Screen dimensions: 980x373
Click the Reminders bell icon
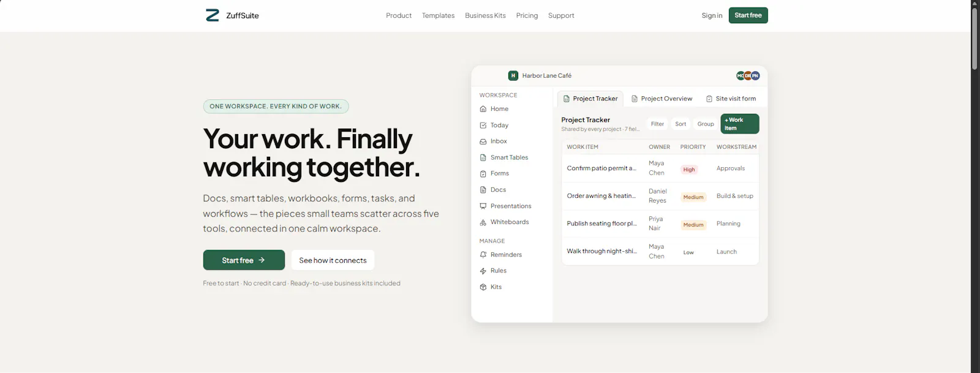tap(483, 255)
